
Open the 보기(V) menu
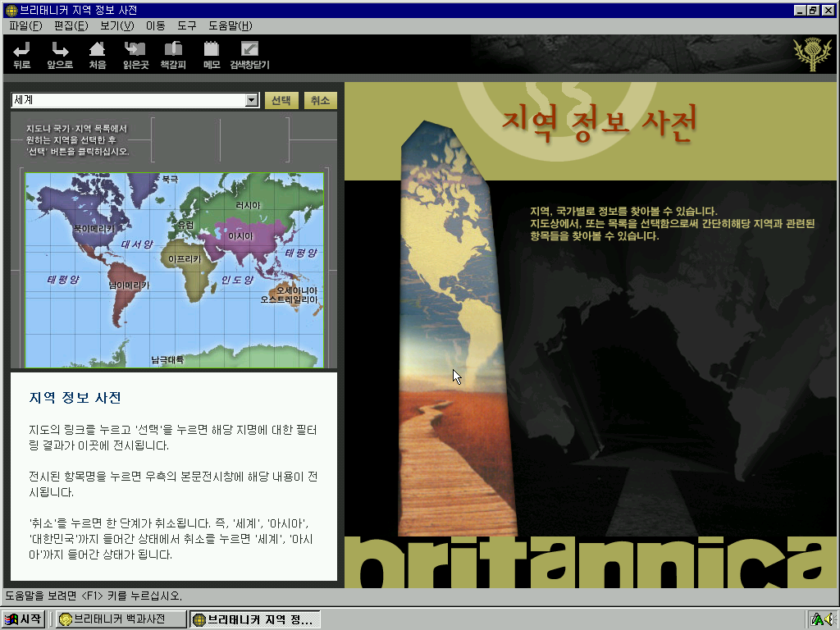pos(116,25)
